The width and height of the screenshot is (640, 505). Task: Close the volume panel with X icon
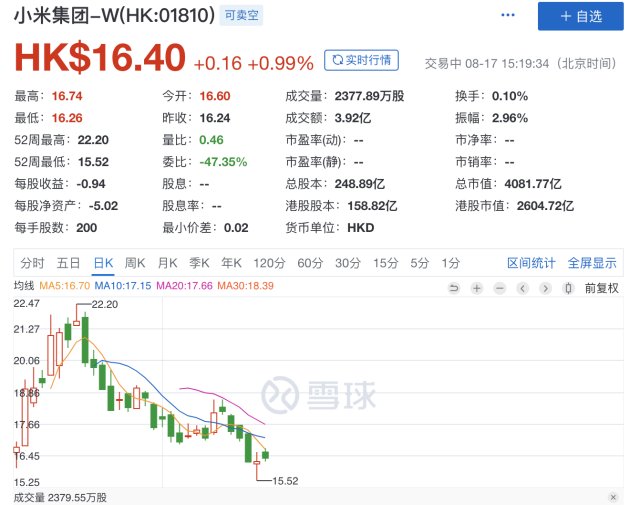pos(613,497)
